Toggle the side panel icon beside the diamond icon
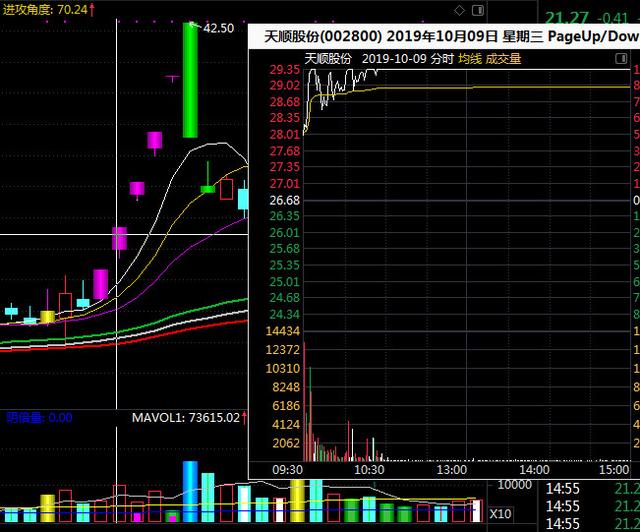Viewport: 640px width, 532px height. click(478, 11)
